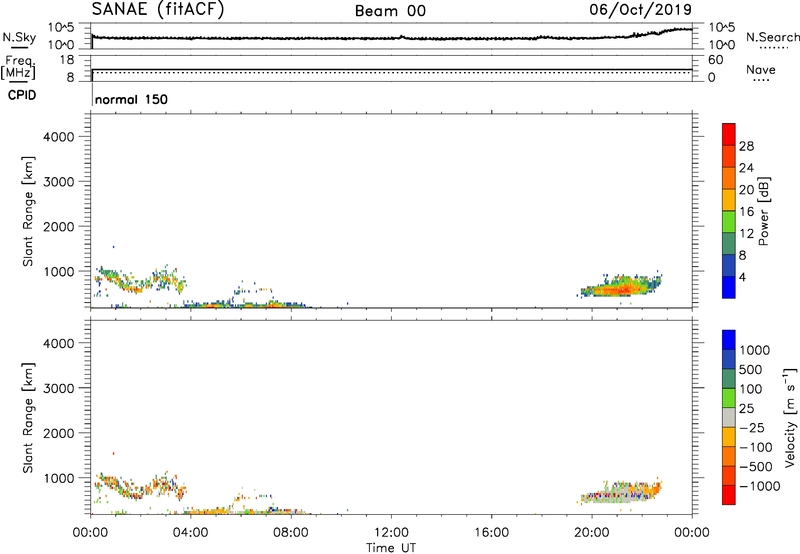Click the 'Velocity [m s⁻¹]' colorbar label
Image resolution: width=800 pixels, height=554 pixels.
point(790,417)
